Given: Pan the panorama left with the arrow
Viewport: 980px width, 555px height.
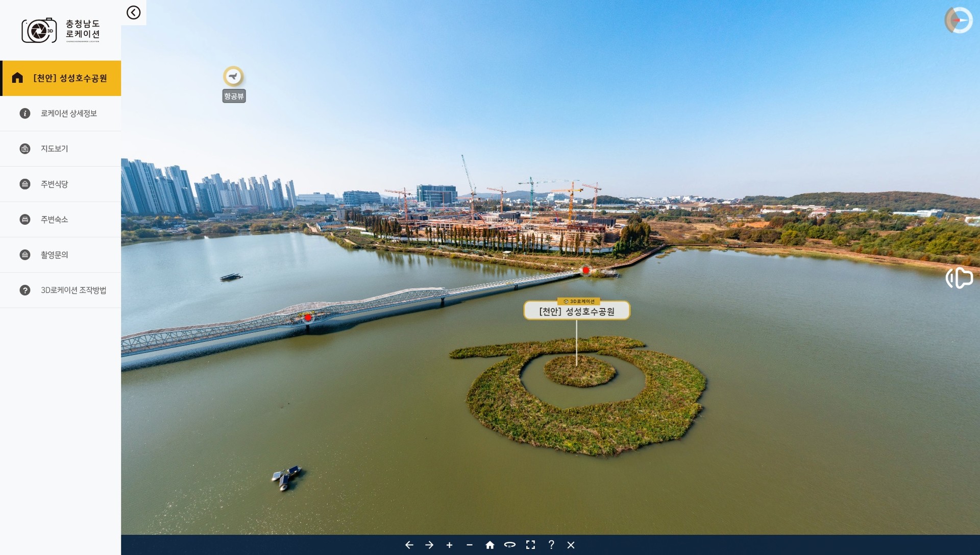Looking at the screenshot, I should click(x=409, y=545).
